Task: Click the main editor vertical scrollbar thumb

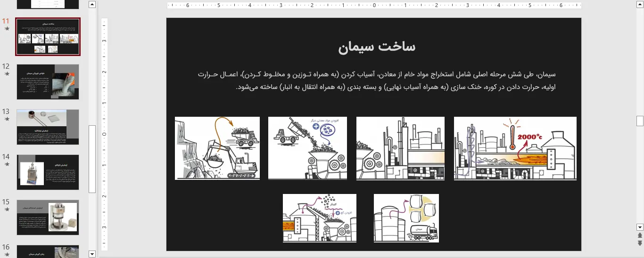Action: pos(640,121)
